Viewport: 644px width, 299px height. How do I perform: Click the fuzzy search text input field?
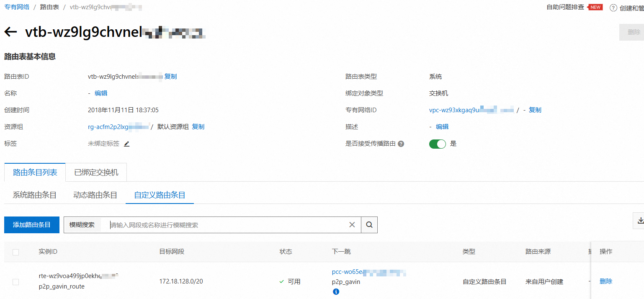[226, 225]
